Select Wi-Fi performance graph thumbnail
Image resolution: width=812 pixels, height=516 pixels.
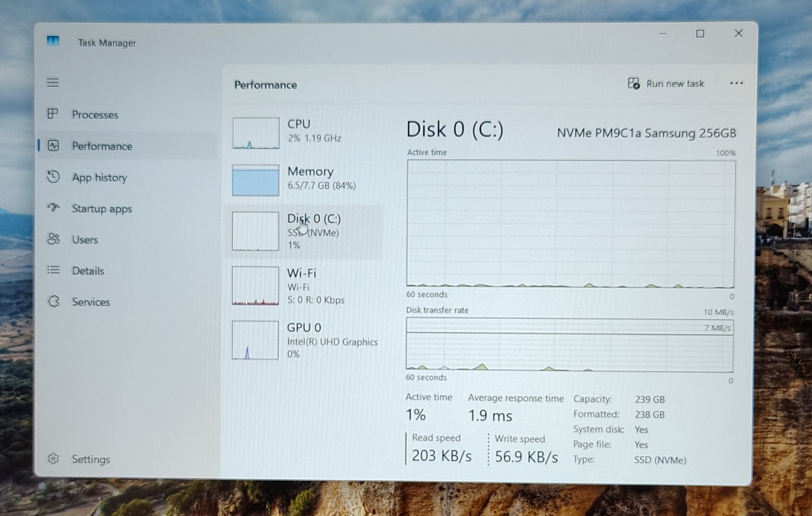pos(255,286)
